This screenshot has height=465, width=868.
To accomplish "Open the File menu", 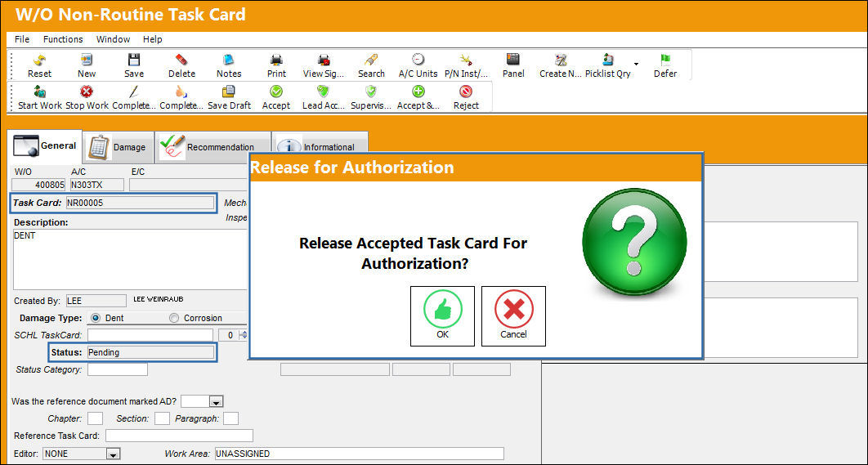I will pos(22,39).
